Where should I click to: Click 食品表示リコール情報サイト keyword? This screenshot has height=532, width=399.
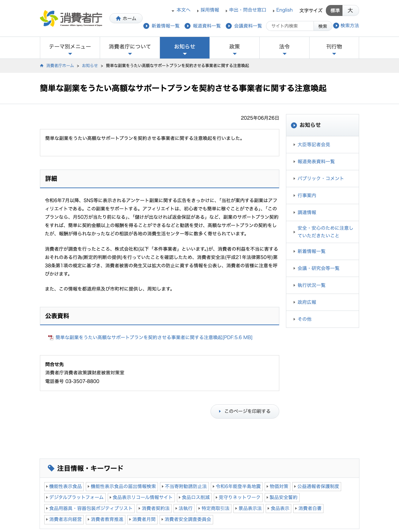[141, 497]
